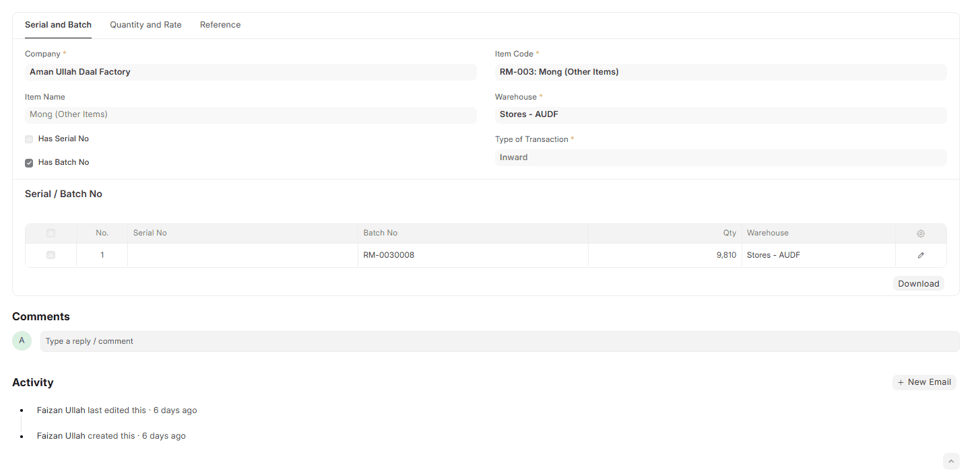Open the Item Code field RM-003

point(721,72)
